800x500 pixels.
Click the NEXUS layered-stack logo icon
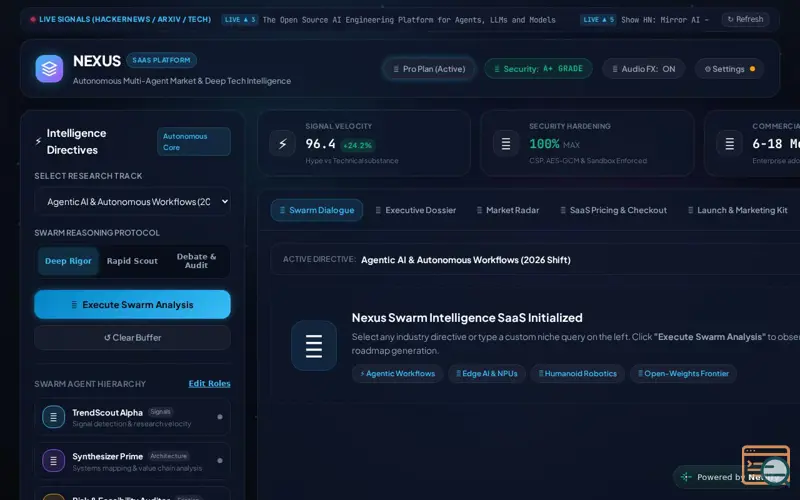(x=49, y=68)
